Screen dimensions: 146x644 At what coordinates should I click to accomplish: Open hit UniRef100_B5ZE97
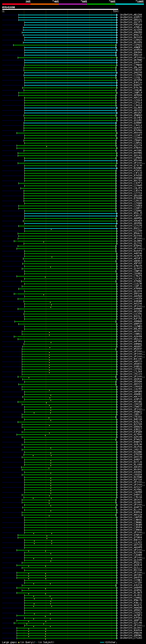pos(131,349)
